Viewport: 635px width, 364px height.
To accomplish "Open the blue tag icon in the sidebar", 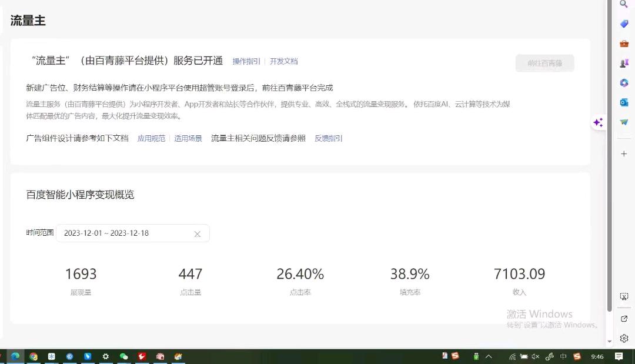I will 624,24.
